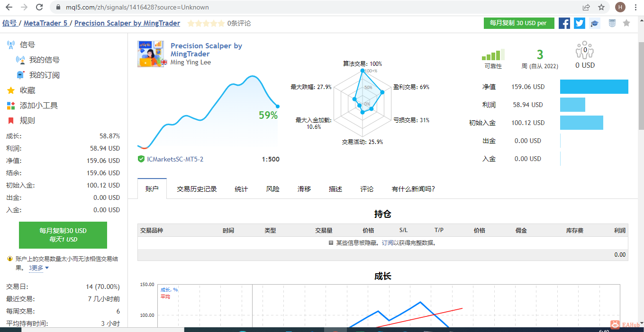Open the 滑移 tab
644x332 pixels.
point(304,189)
